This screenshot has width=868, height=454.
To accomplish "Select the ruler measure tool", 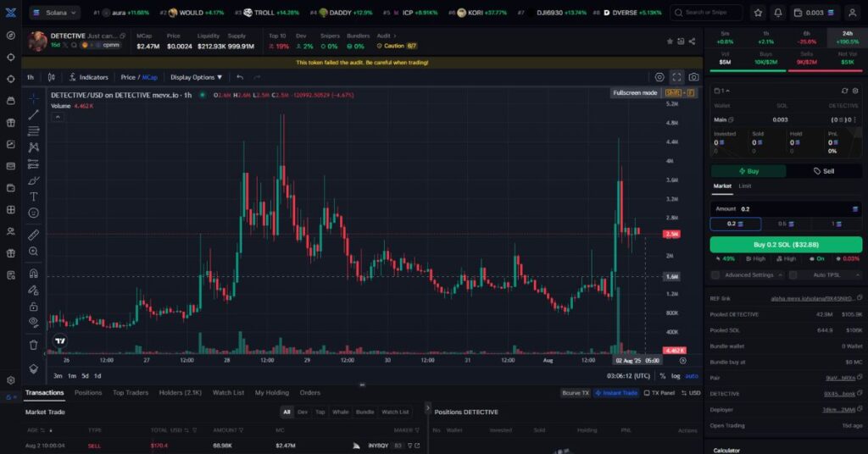I will coord(34,235).
